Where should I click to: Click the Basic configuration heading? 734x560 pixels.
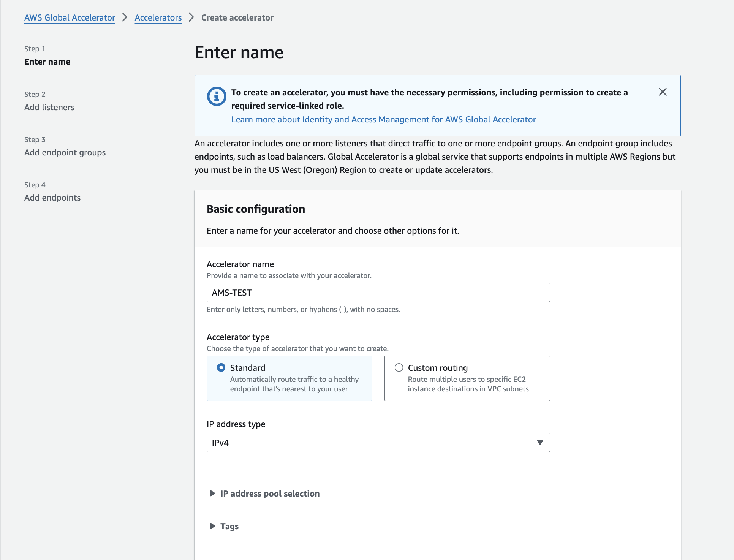(256, 209)
